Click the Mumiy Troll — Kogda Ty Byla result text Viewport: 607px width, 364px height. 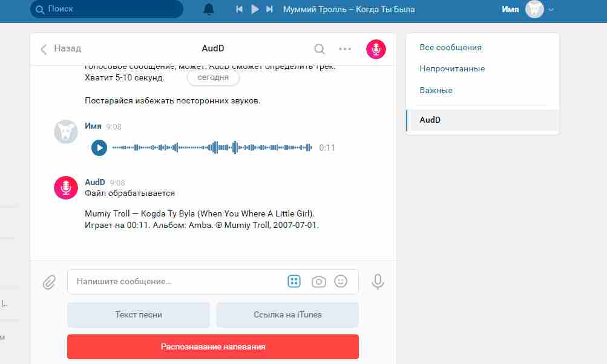point(200,213)
